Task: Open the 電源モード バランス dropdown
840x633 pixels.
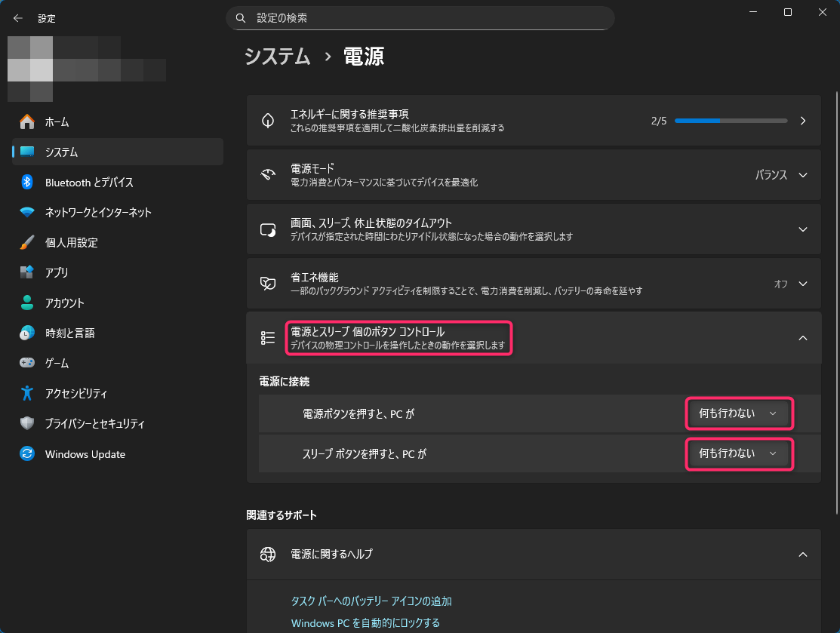Action: click(x=781, y=175)
